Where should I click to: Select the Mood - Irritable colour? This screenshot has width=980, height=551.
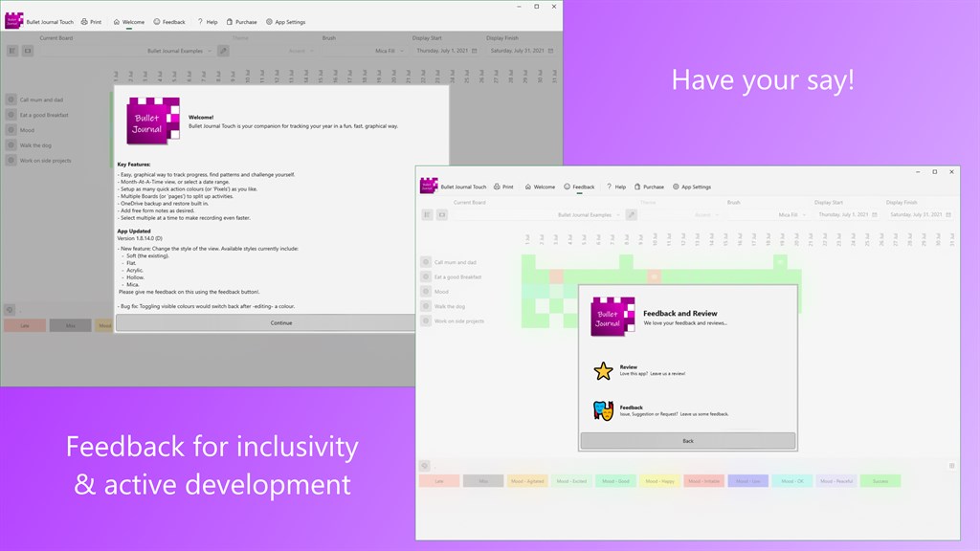703,481
